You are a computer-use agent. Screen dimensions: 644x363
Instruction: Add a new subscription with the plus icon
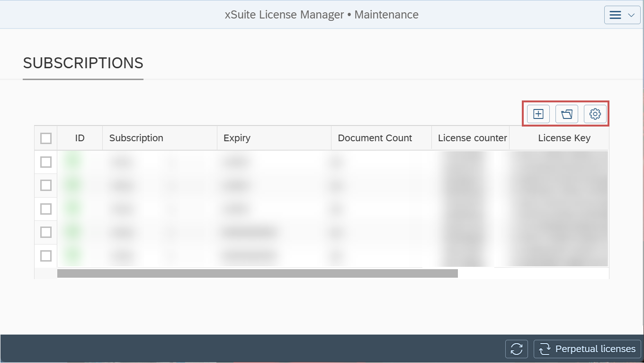538,114
